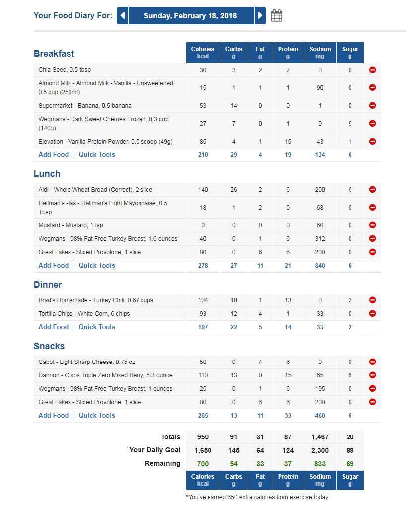The width and height of the screenshot is (420, 508).
Task: Click Add Food under Snacks
Action: click(x=54, y=415)
